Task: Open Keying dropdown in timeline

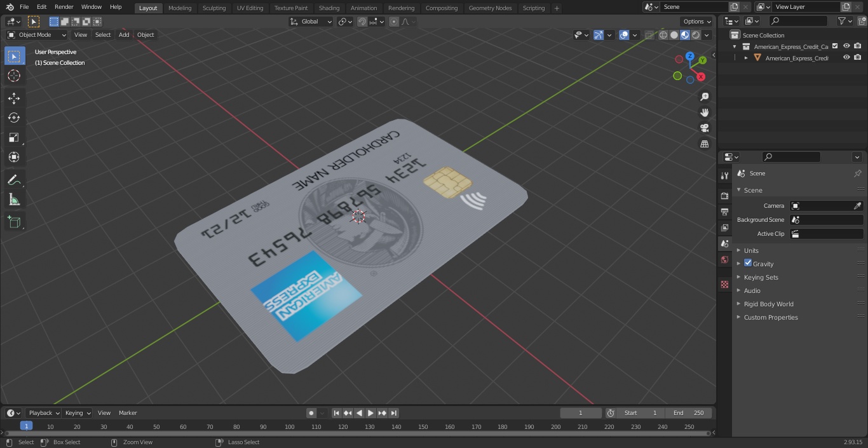Action: (x=77, y=413)
